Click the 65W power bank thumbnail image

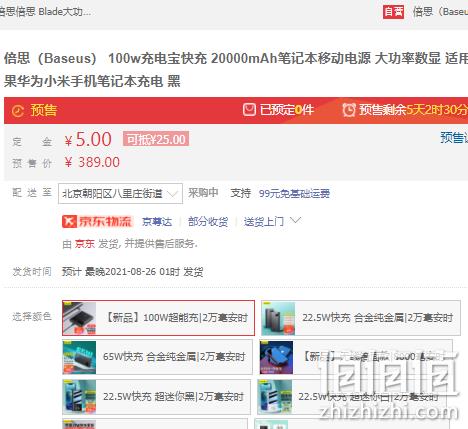point(79,357)
